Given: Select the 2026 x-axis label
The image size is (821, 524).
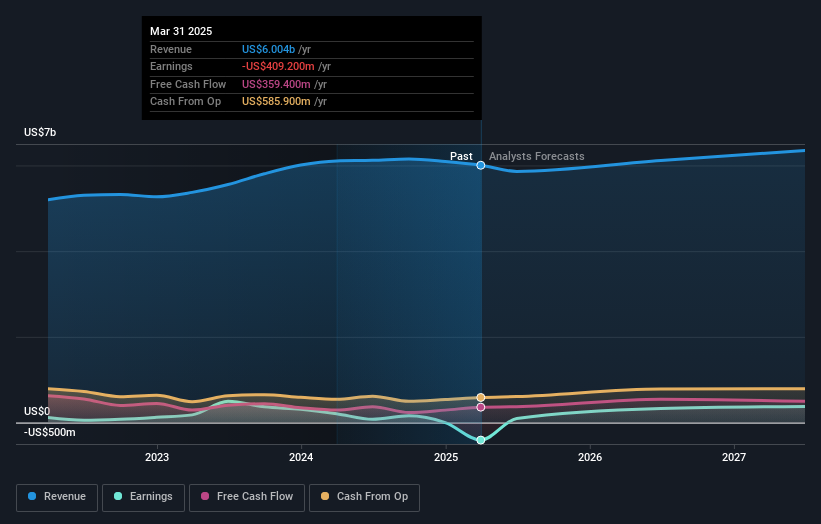Looking at the screenshot, I should pyautogui.click(x=590, y=457).
